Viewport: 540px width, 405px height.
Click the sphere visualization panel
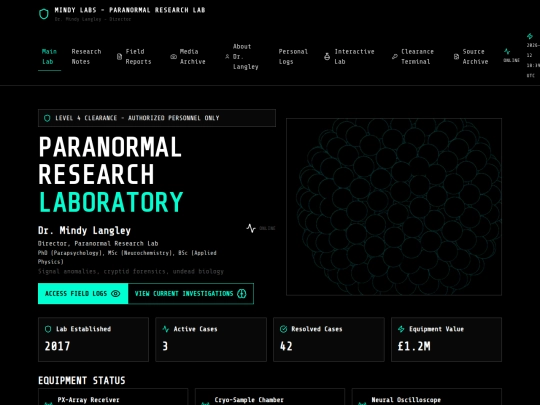[x=394, y=207]
